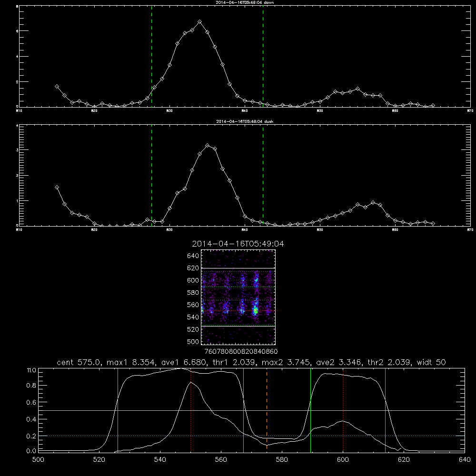
Task: Click x-axis label 870 under dawn plot
Action: click(470, 111)
